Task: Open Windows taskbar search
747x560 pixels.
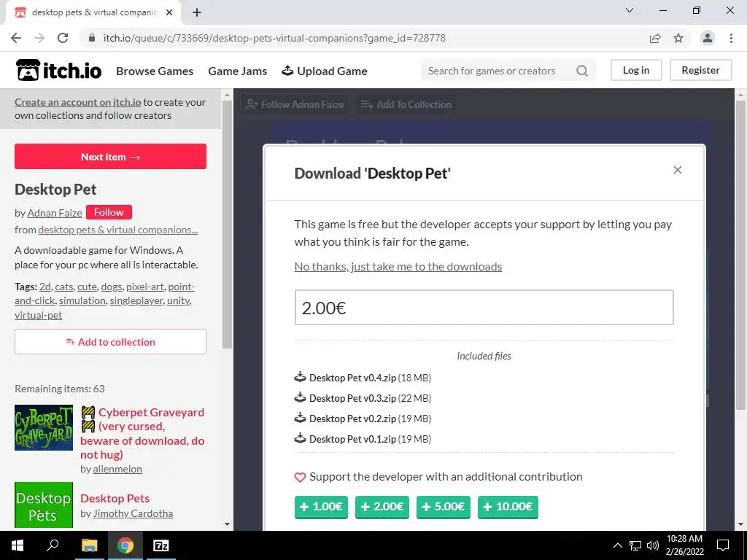Action: click(x=53, y=545)
